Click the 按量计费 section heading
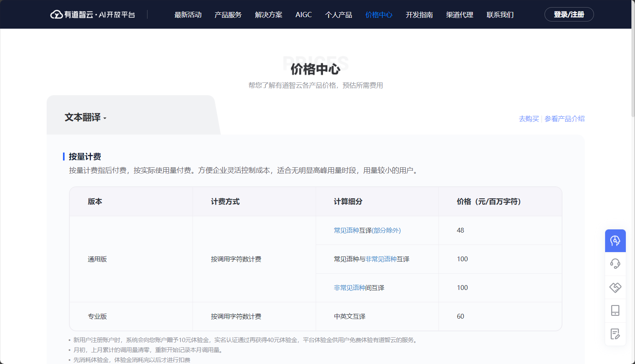 tap(85, 157)
